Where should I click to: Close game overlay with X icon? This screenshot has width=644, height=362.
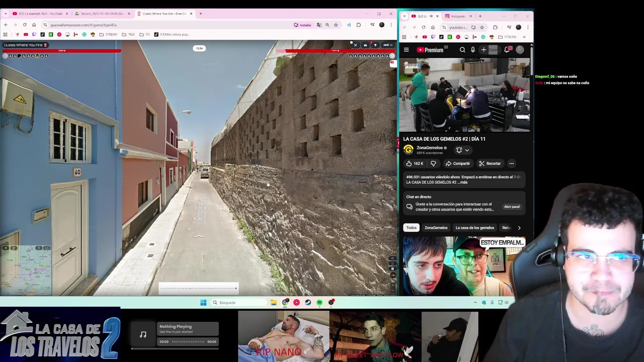tap(355, 45)
